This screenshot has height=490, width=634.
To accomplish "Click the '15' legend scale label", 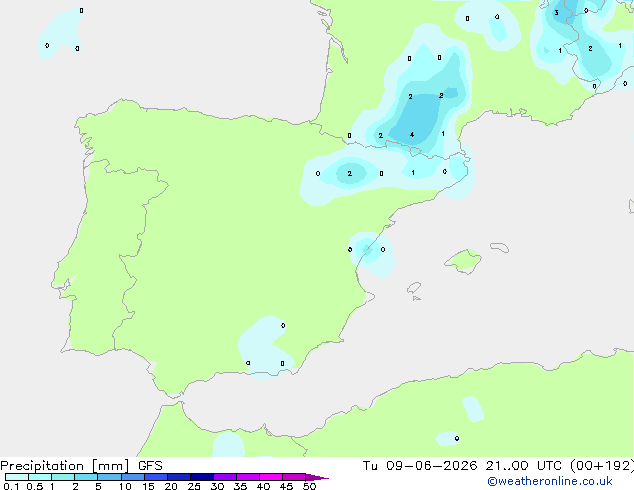I will 148,486.
